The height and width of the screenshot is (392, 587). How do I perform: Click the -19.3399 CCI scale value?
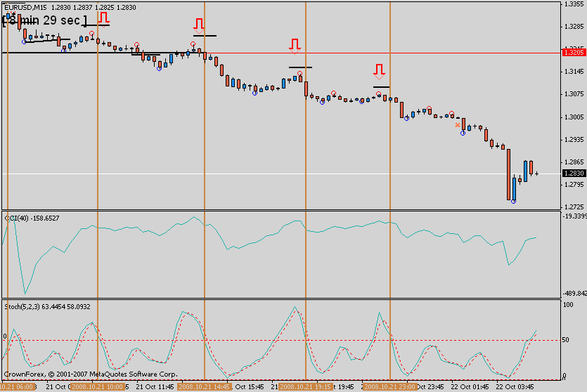tap(575, 216)
